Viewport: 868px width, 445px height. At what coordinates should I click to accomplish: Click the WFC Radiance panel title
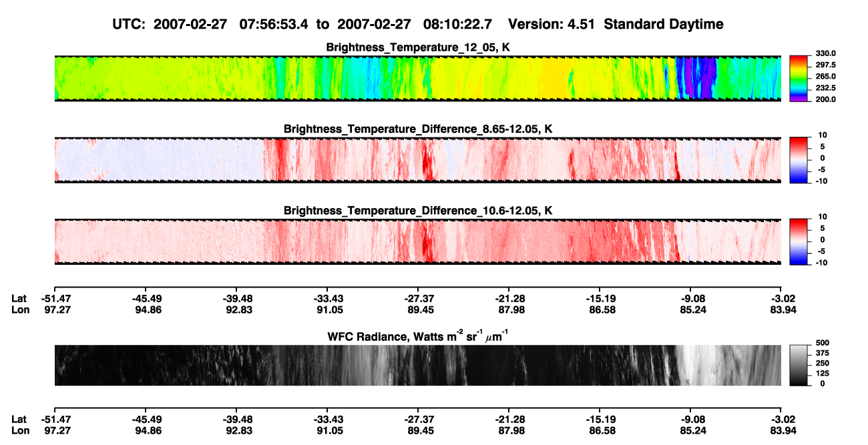point(417,336)
